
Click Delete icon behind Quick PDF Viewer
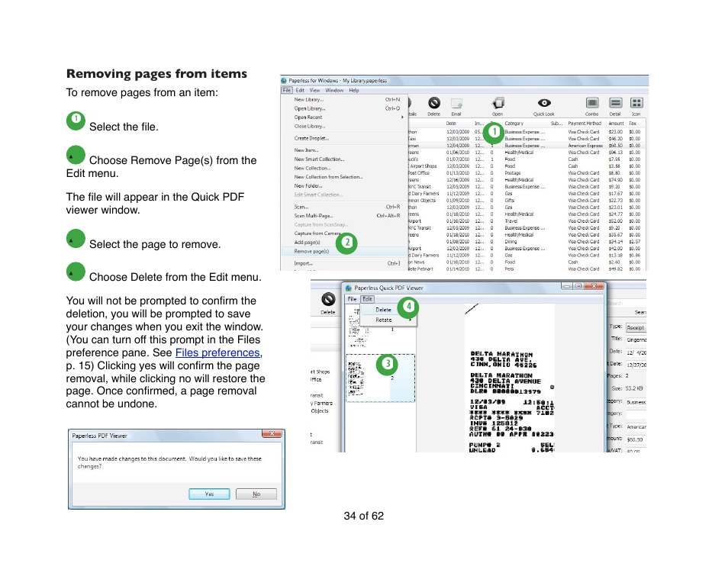(x=328, y=299)
